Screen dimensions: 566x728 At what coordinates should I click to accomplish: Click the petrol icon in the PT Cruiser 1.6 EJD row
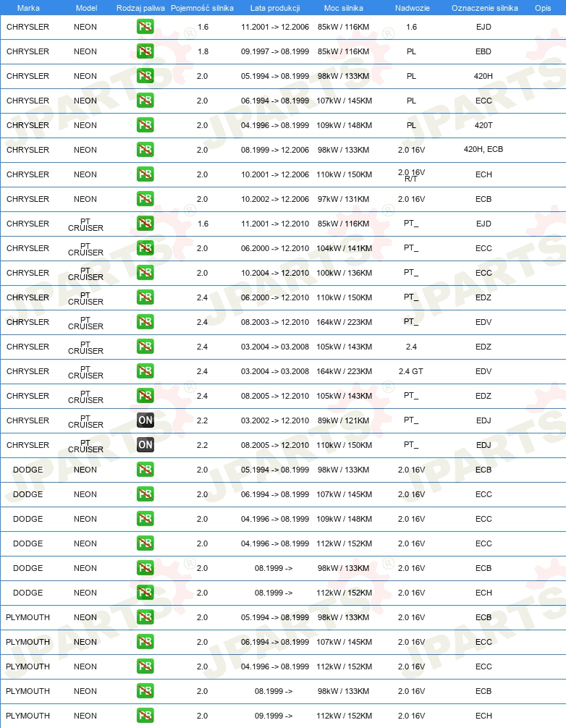click(145, 224)
